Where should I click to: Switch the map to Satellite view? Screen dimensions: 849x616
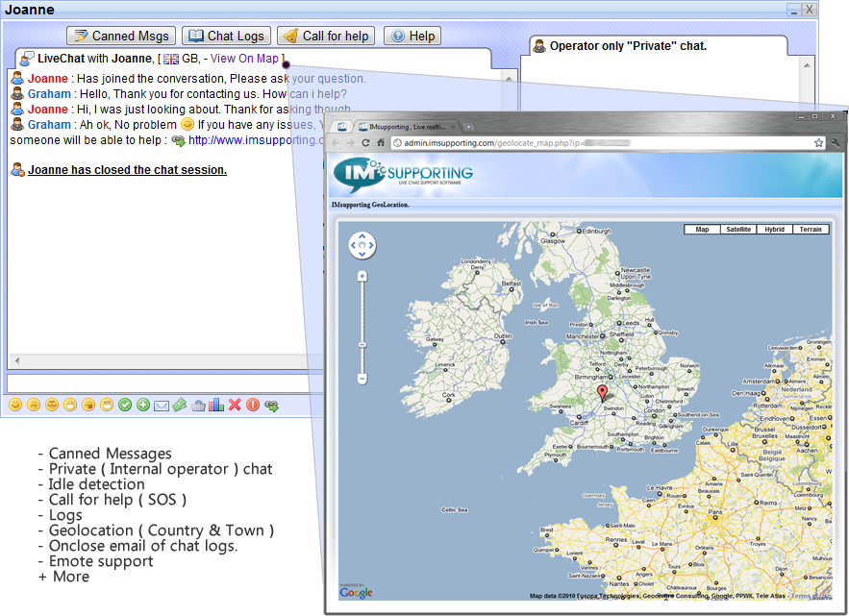[x=738, y=230]
